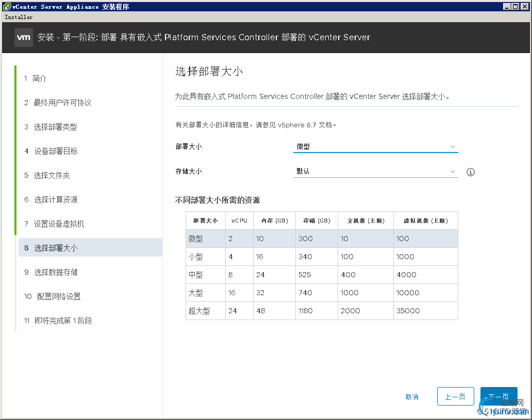Image resolution: width=532 pixels, height=420 pixels.
Task: Click VM limit 35000 in table
Action: point(408,311)
